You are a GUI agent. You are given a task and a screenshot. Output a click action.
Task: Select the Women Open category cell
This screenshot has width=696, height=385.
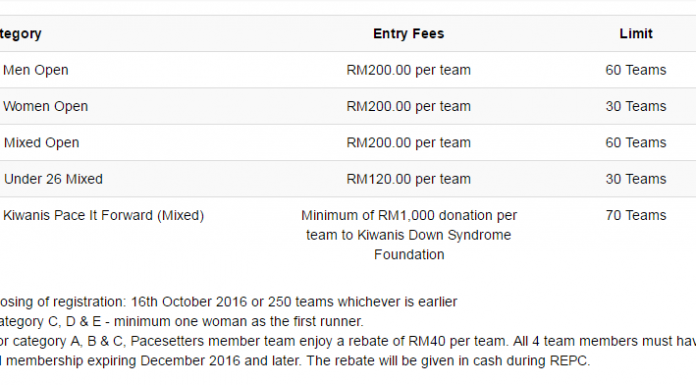pyautogui.click(x=46, y=107)
